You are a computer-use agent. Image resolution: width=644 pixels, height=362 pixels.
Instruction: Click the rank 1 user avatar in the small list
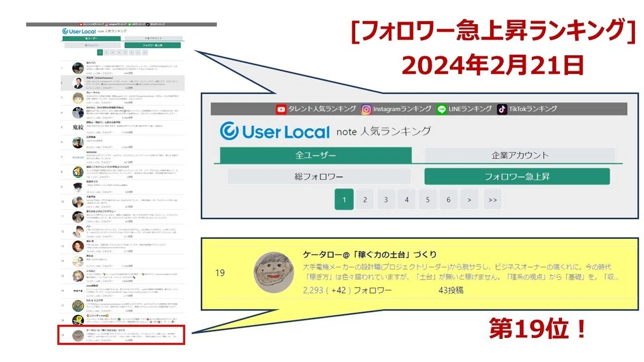[78, 68]
